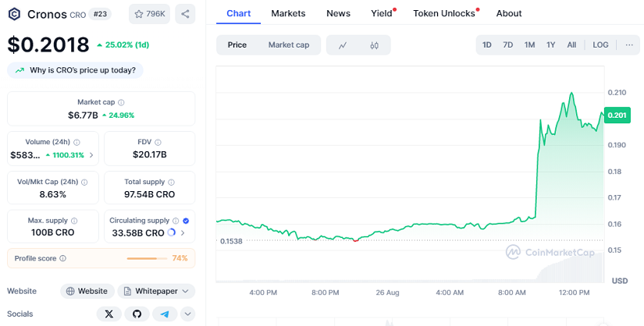Click the $6.77B market cap value
This screenshot has width=644, height=326.
point(83,115)
